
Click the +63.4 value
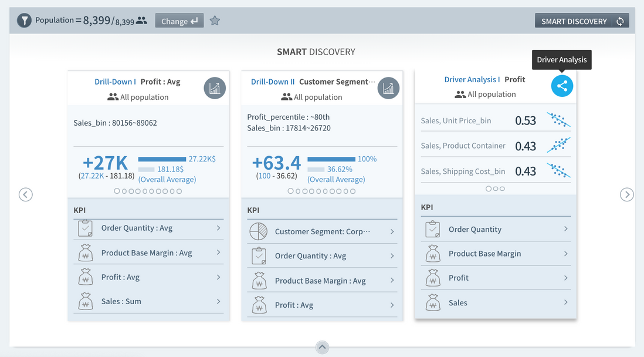(x=276, y=163)
